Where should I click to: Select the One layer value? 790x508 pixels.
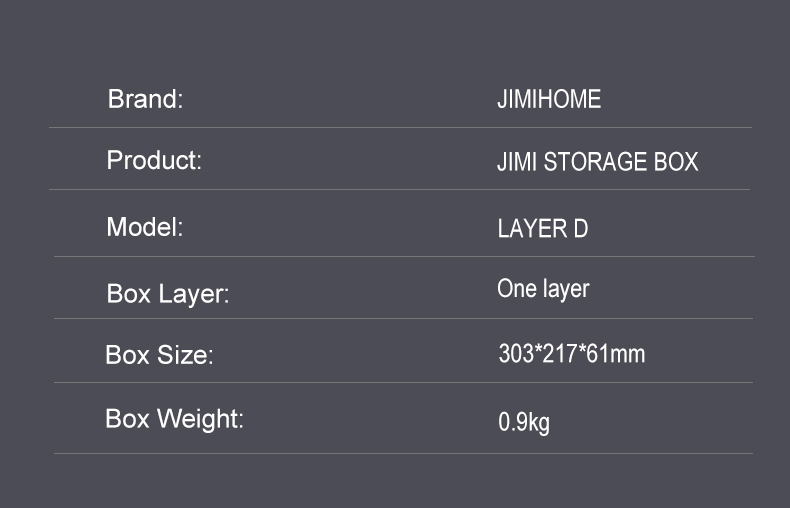(543, 289)
